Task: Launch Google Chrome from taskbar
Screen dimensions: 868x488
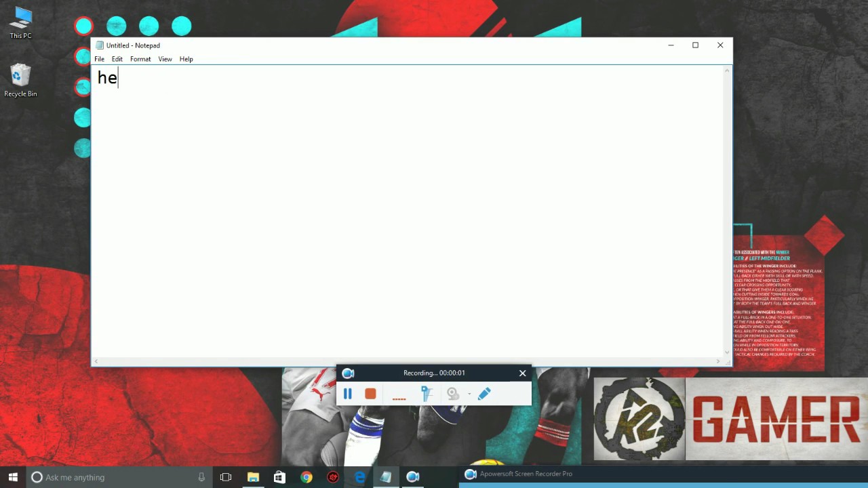Action: tap(307, 477)
